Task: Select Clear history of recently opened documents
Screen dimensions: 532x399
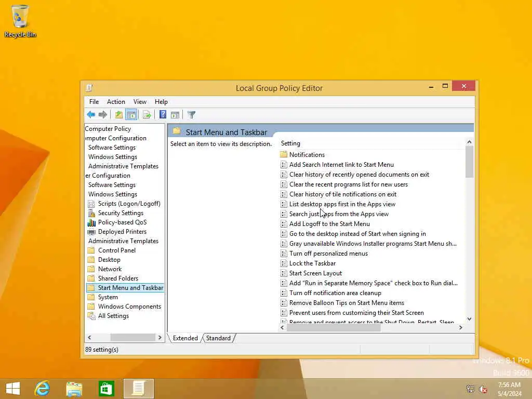Action: click(359, 175)
